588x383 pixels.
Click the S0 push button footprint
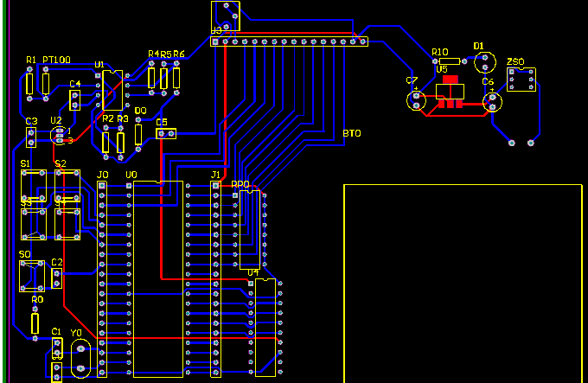tap(32, 276)
